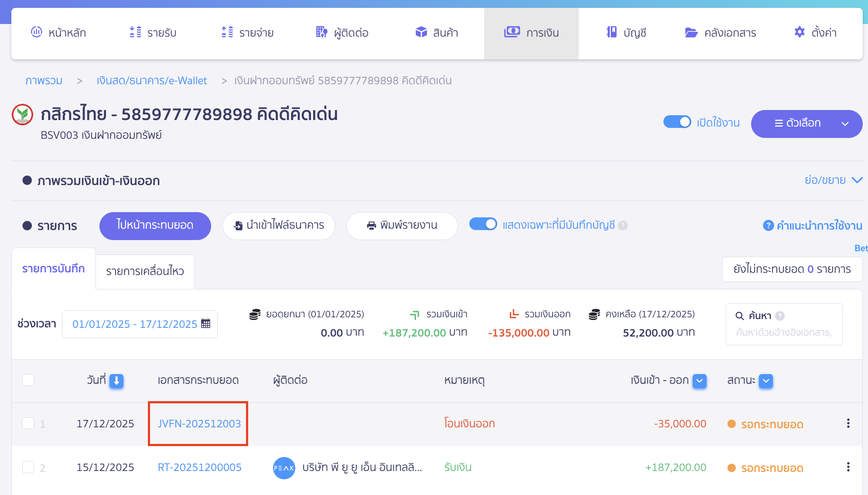
Task: Select the รายรับ income menu icon
Action: pos(135,32)
